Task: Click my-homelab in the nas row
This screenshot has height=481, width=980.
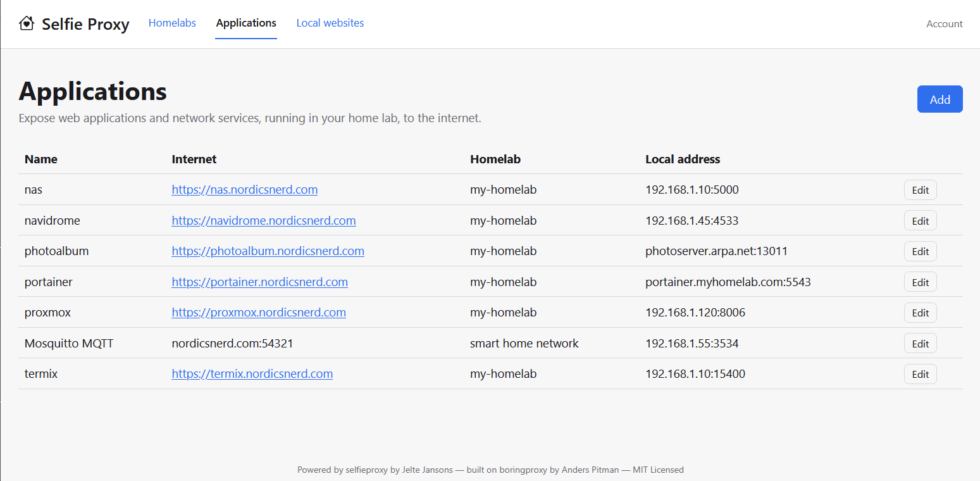Action: (504, 190)
